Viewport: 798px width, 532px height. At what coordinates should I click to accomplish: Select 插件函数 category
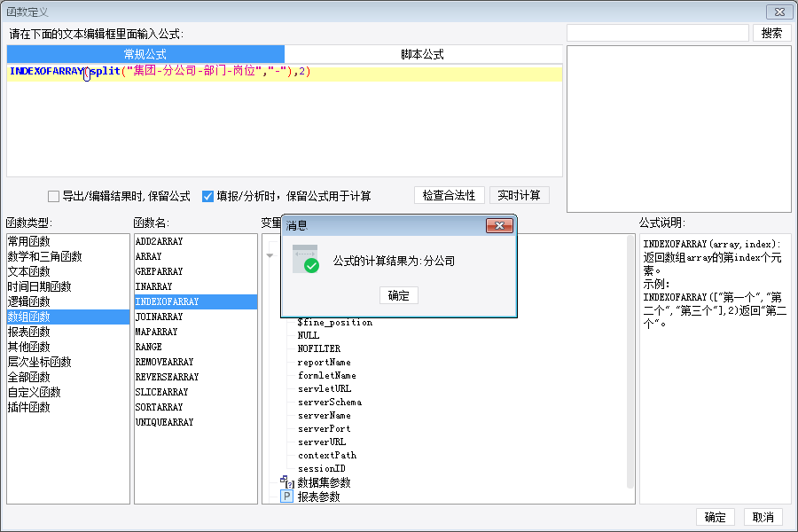67,407
